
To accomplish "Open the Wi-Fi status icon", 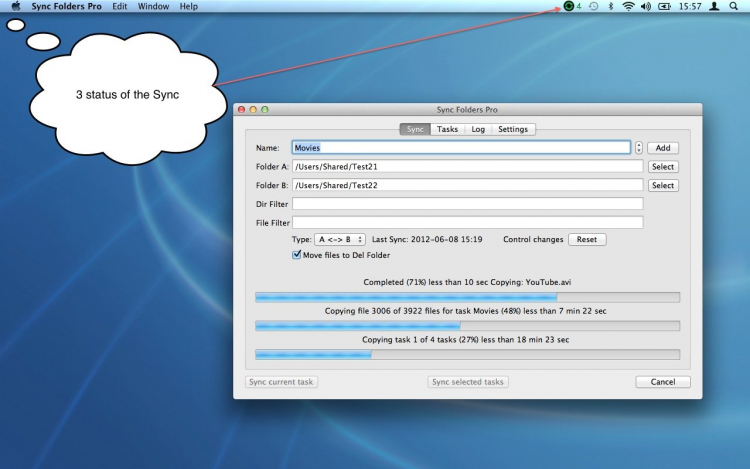I will [x=628, y=6].
